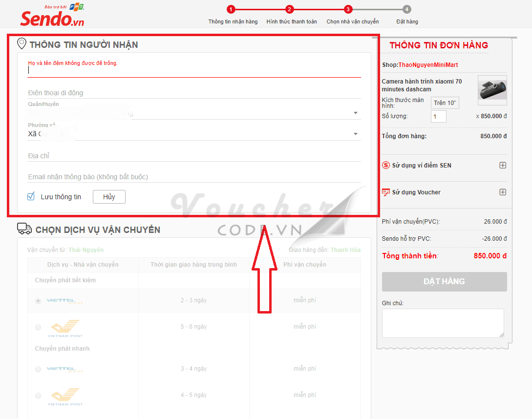This screenshot has width=532, height=419.
Task: Go to step 2 Hình thức thanh toán
Action: click(x=290, y=9)
